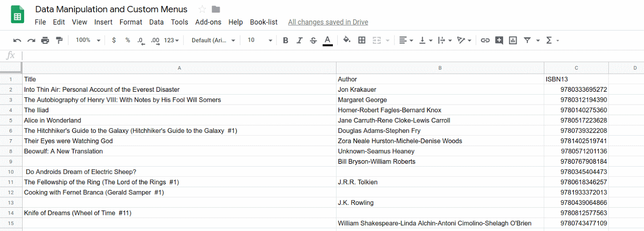The width and height of the screenshot is (644, 231).
Task: Insert a chart using chart icon
Action: [513, 40]
